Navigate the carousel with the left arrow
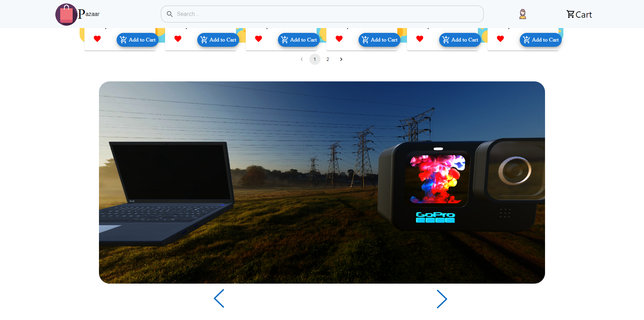The width and height of the screenshot is (644, 320). [x=219, y=298]
